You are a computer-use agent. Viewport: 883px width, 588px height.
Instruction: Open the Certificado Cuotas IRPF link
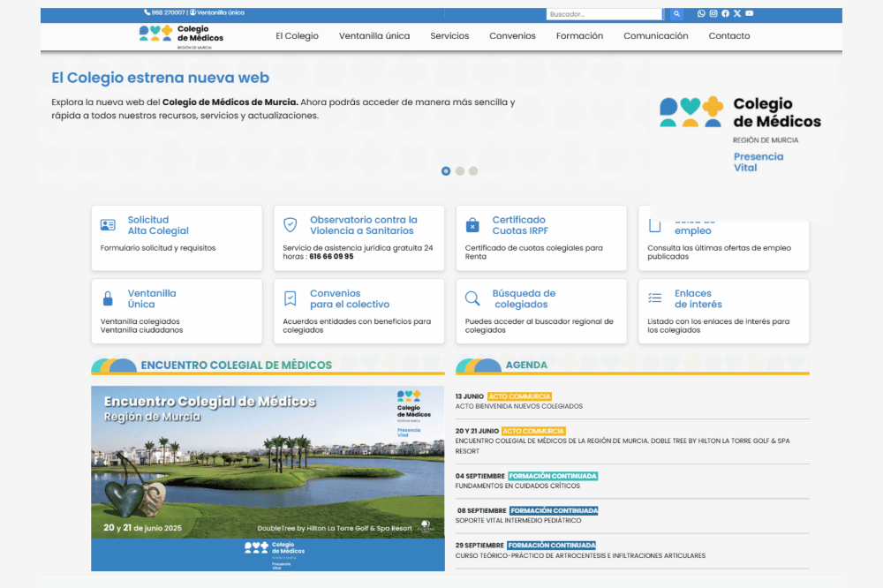coord(520,225)
